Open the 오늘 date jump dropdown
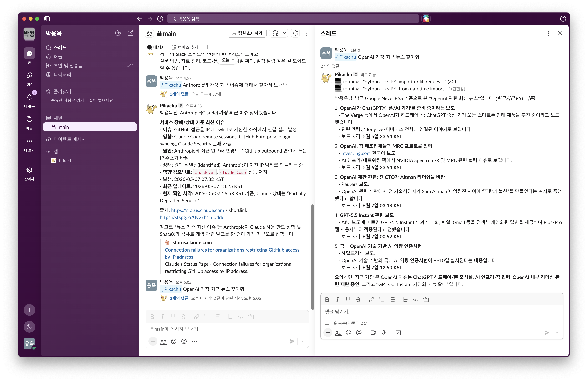The height and width of the screenshot is (381, 588). point(228,60)
